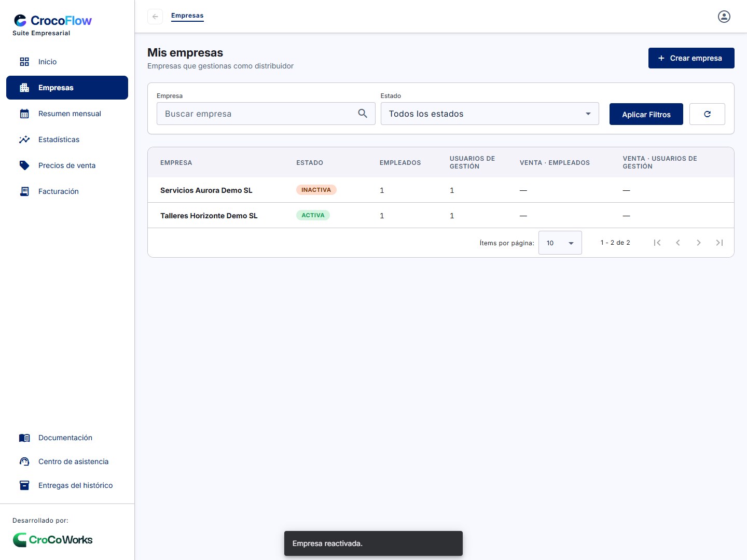
Task: Open the Servicios Aurora Demo SL row
Action: coord(441,190)
